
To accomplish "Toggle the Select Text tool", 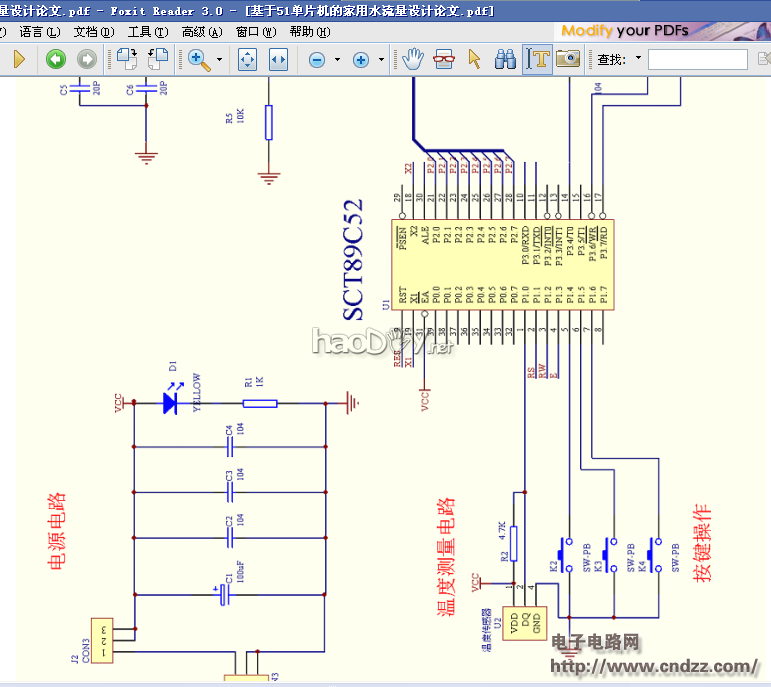I will point(537,60).
